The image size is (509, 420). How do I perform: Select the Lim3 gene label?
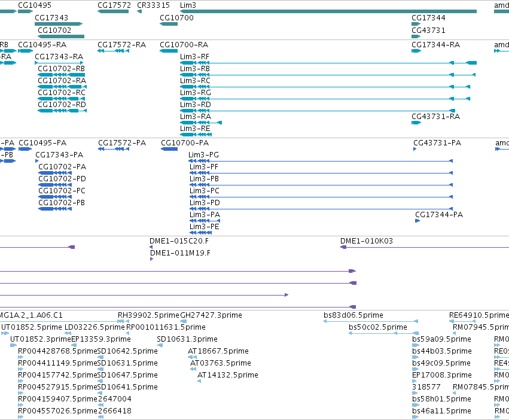click(188, 5)
